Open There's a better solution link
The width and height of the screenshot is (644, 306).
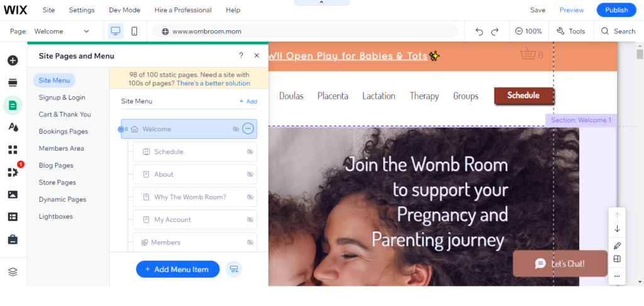(213, 84)
